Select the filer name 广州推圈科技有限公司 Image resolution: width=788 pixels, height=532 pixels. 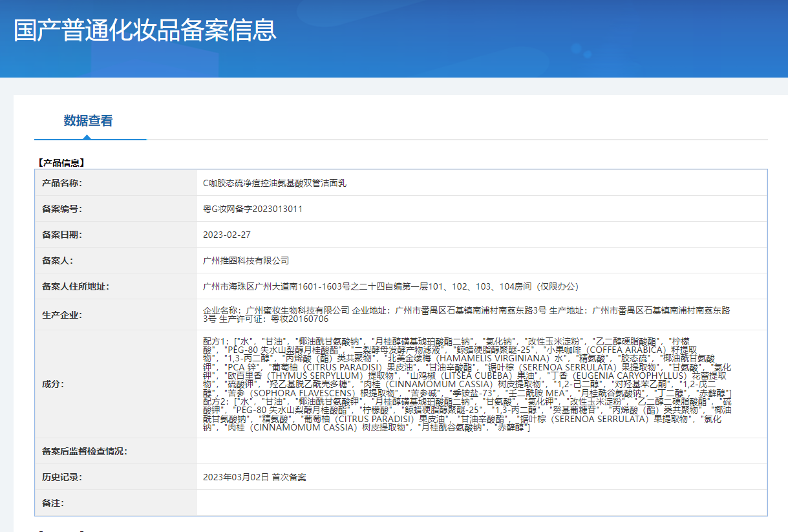click(246, 261)
